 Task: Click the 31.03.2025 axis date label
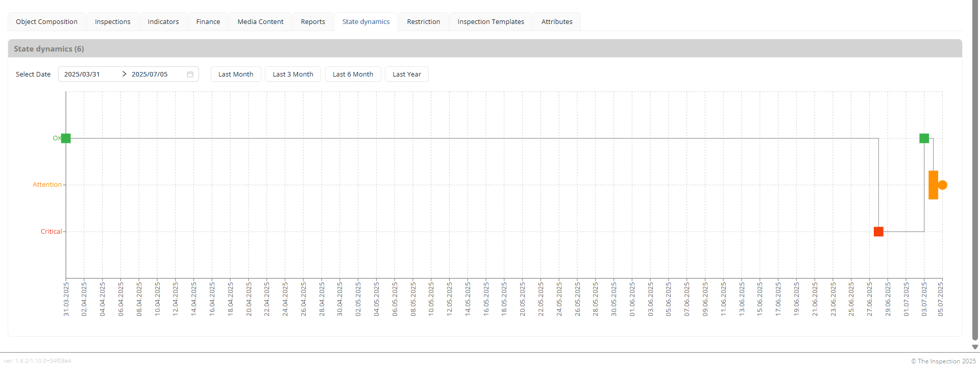coord(66,299)
